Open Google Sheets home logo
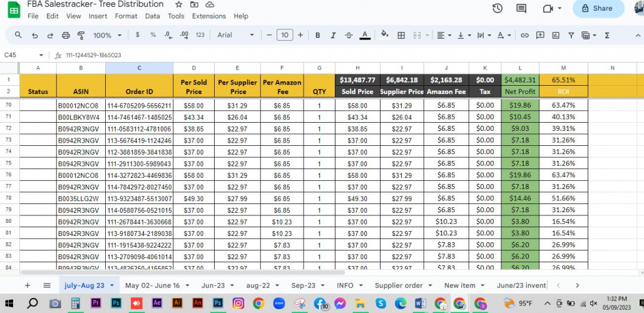Screen dimensions: 644x313 click(x=14, y=10)
